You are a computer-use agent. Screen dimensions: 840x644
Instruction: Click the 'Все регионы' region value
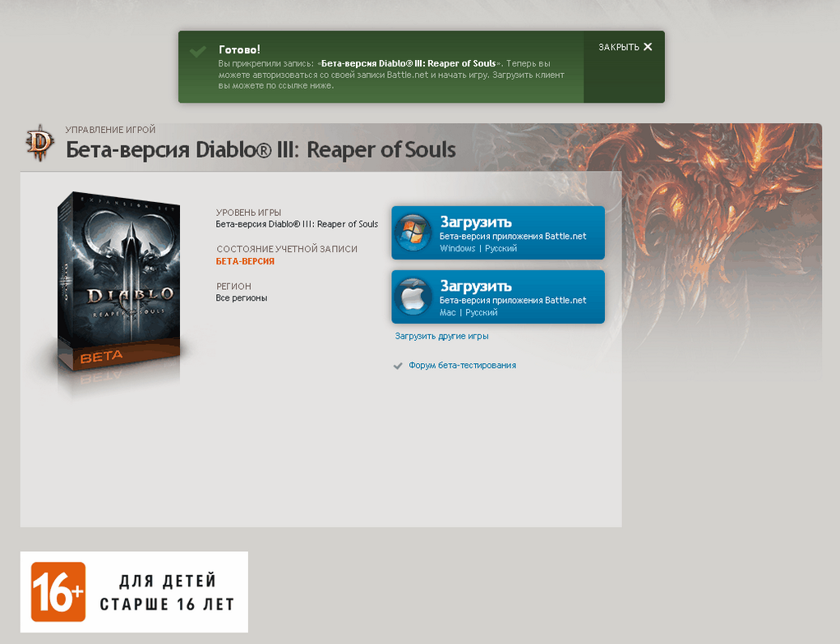click(x=241, y=297)
